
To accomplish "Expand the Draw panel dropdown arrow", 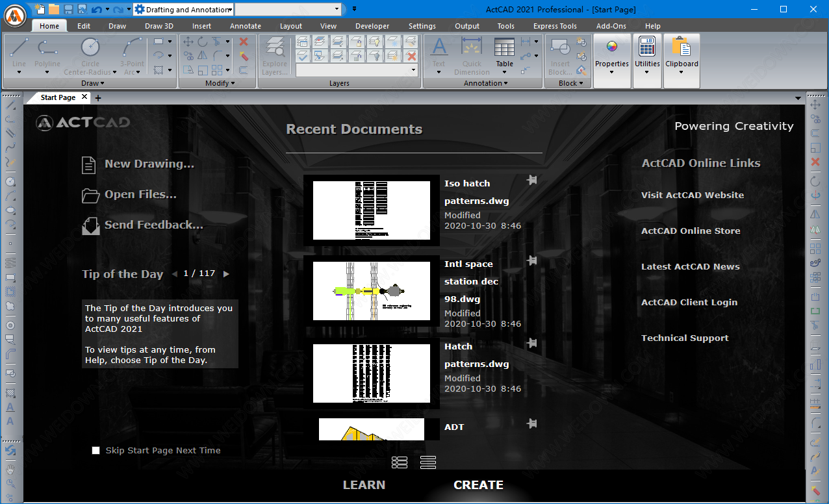I will [x=102, y=83].
